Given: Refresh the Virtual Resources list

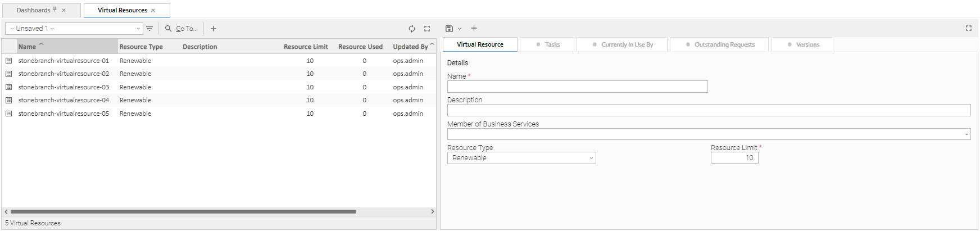Looking at the screenshot, I should [x=412, y=29].
